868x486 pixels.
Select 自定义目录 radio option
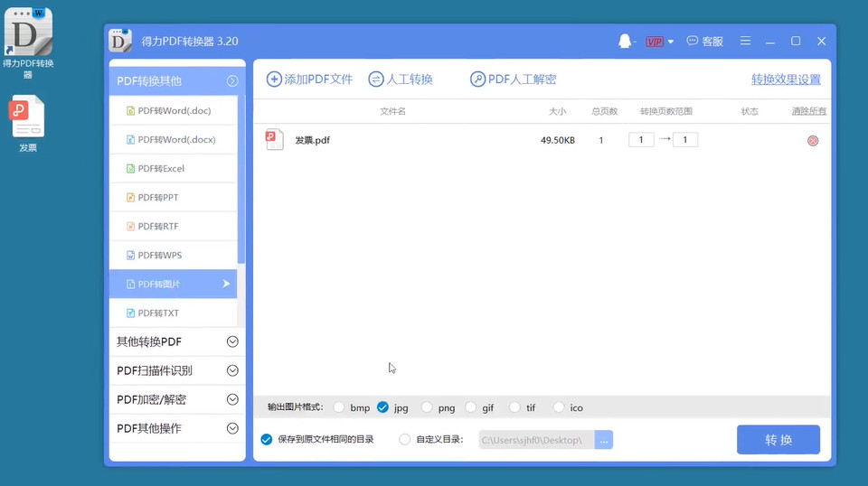405,440
